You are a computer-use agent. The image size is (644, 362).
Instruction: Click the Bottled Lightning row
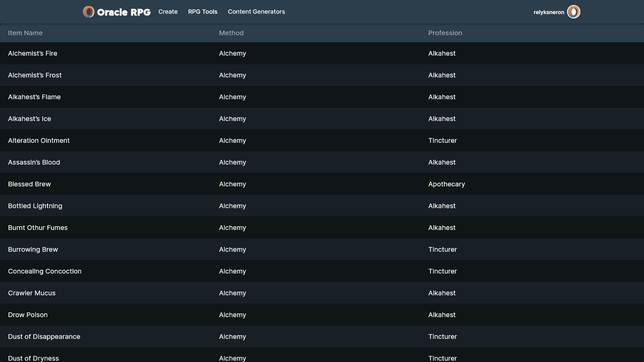pos(35,206)
